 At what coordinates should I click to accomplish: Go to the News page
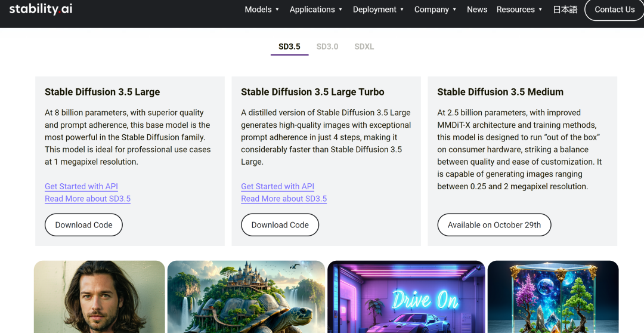coord(477,10)
